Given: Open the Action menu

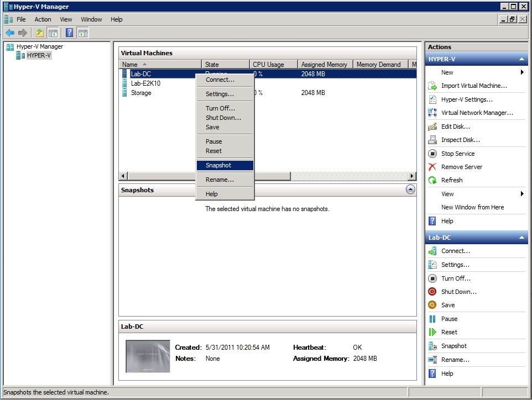Looking at the screenshot, I should (x=43, y=19).
